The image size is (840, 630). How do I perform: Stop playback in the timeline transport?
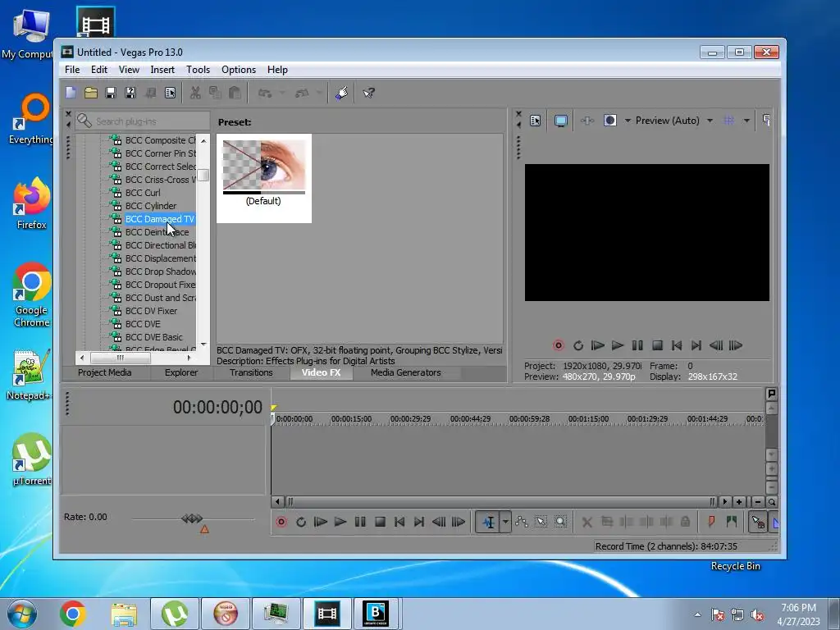(380, 522)
